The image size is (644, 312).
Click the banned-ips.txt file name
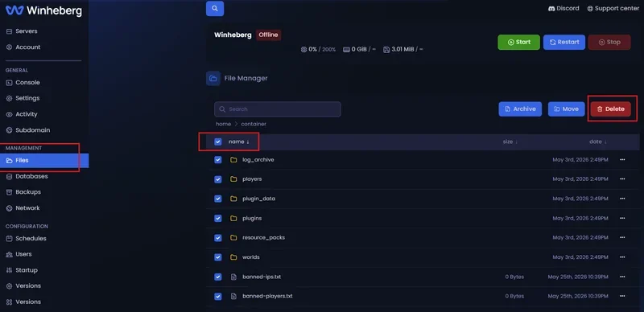(262, 277)
